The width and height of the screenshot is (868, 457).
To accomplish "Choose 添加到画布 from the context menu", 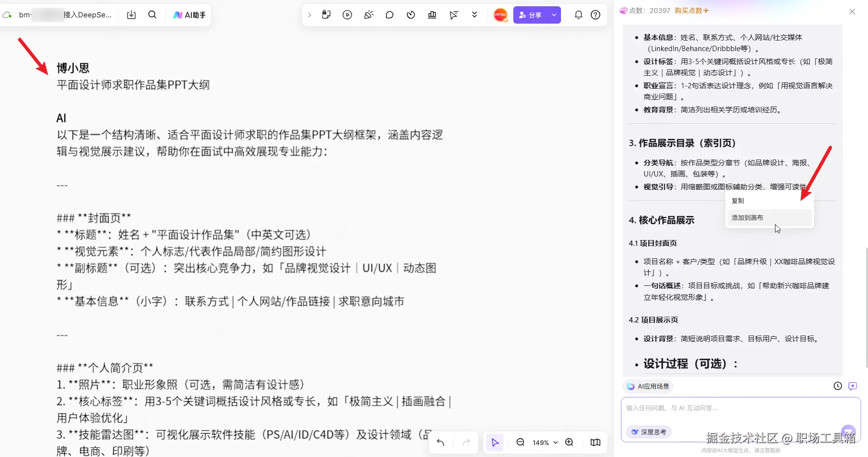I will [769, 217].
